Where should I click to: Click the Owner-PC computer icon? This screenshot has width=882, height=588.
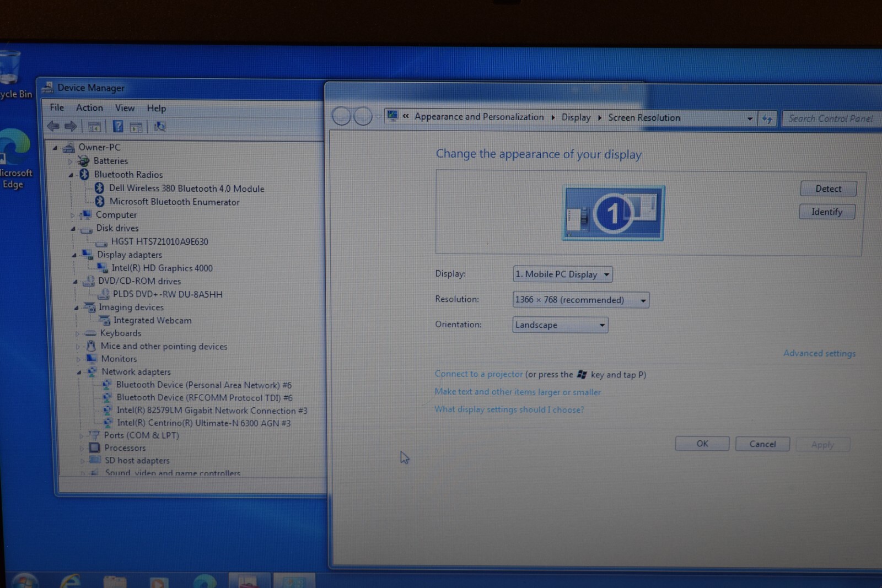tap(68, 147)
